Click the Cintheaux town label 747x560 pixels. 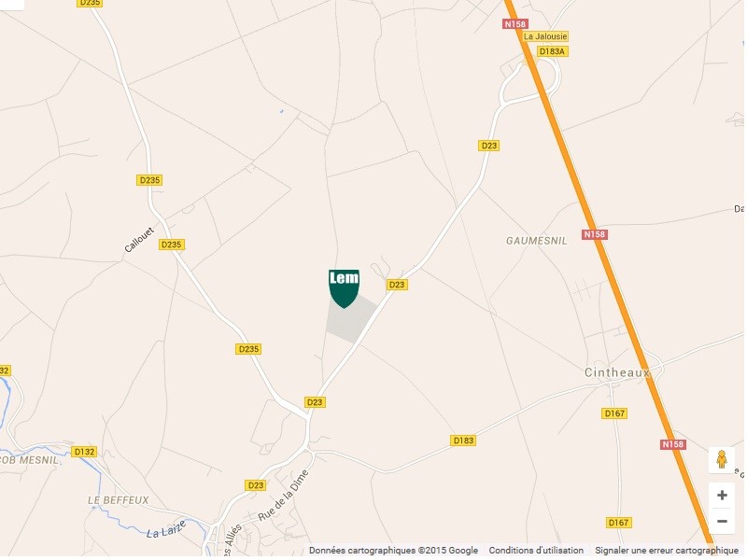click(617, 373)
